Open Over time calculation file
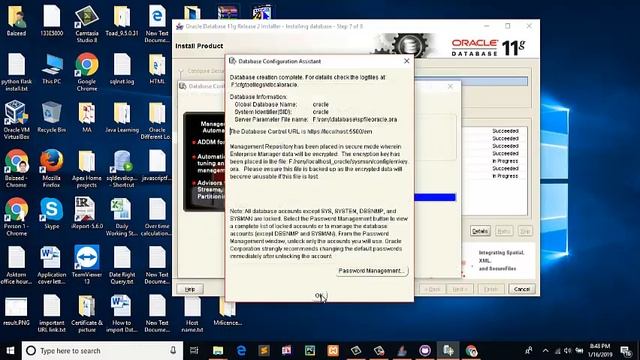 157,217
